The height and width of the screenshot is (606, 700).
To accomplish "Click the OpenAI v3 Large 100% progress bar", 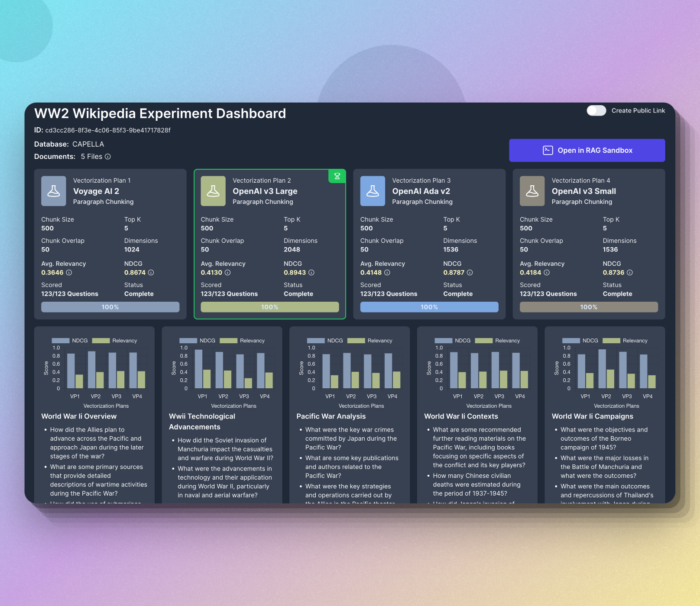I will click(270, 307).
